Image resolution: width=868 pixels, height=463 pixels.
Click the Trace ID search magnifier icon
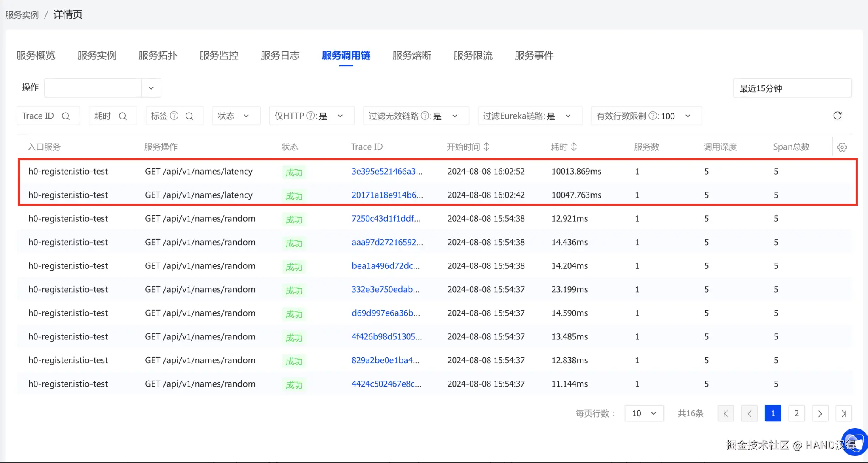point(66,116)
